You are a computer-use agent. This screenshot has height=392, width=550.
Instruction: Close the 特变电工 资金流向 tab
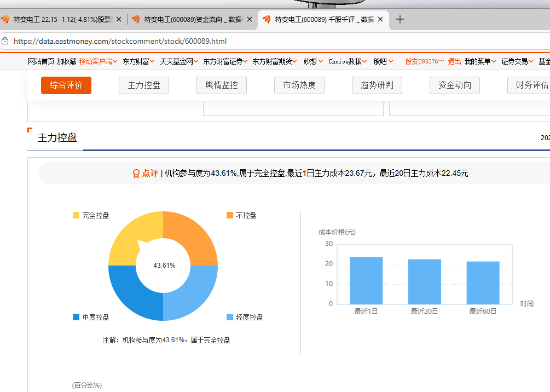pos(250,19)
